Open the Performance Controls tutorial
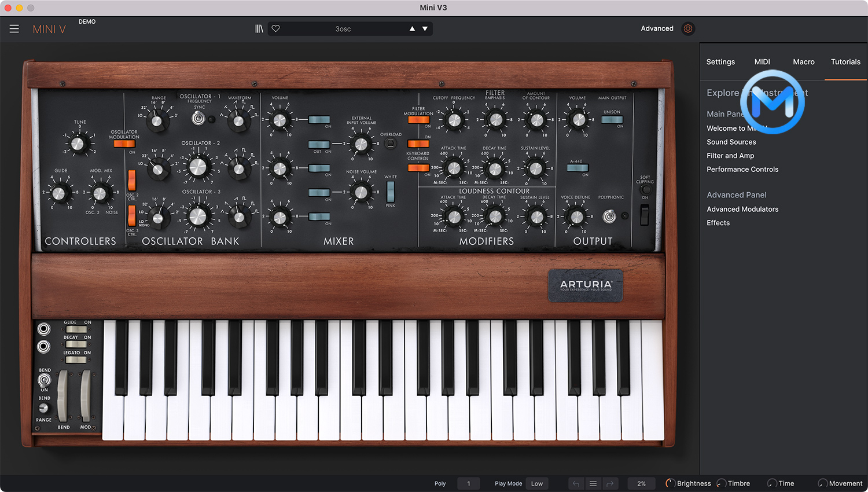 [742, 170]
